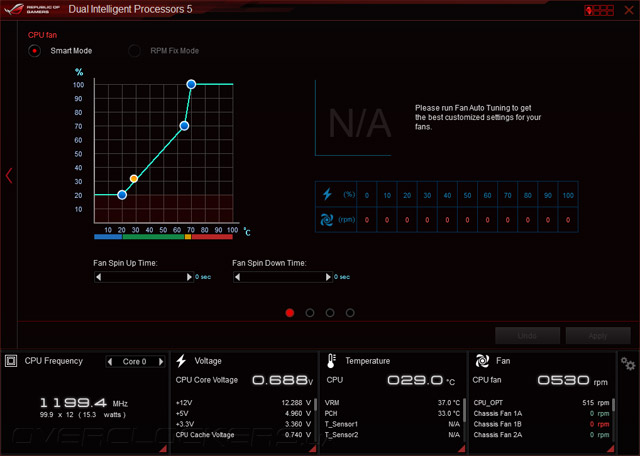640x456 pixels.
Task: Click the 50 percent column in table
Action: [x=467, y=207]
